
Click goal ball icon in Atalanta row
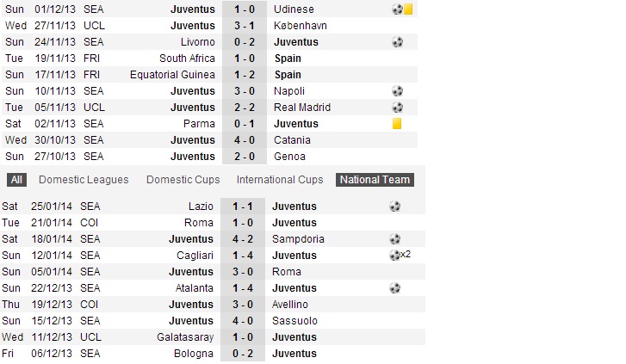394,288
